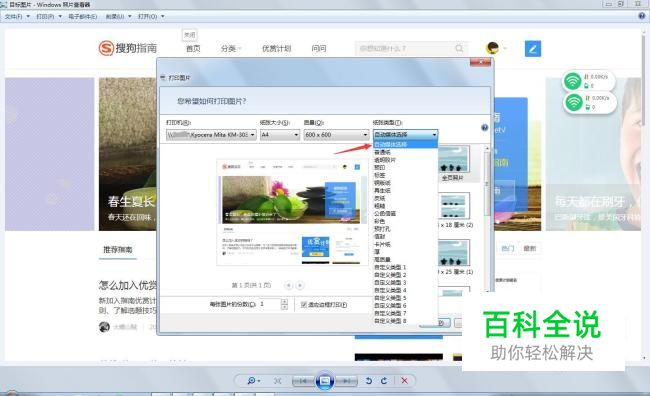Select 彩色 paper type
The image size is (650, 396).
pos(405,221)
